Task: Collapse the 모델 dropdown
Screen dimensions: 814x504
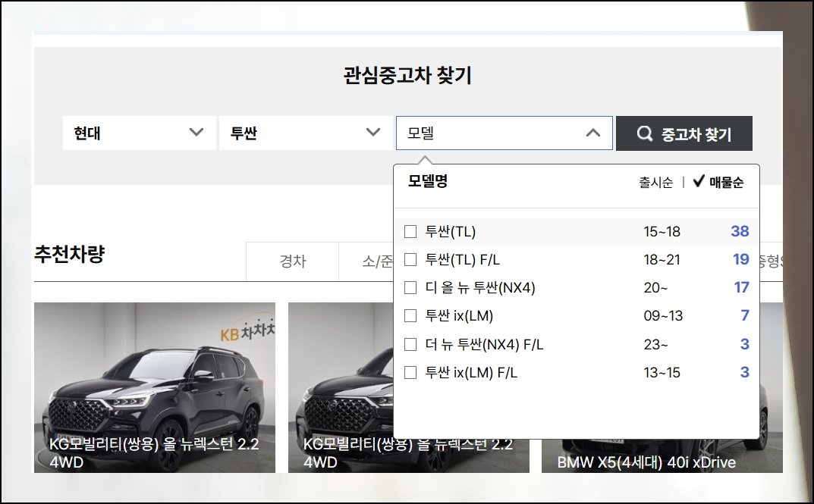Action: 504,133
